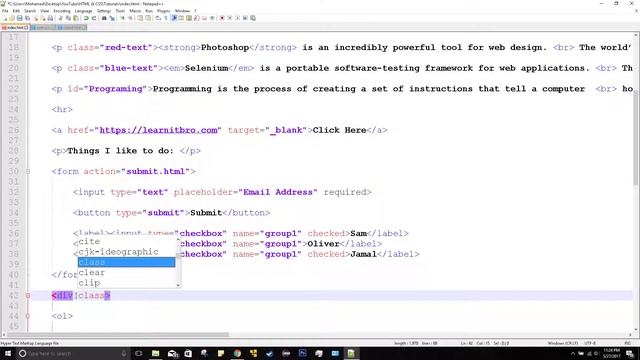The width and height of the screenshot is (640, 360).
Task: Click the Paste clipboard toolbar icon
Action: (76, 18)
